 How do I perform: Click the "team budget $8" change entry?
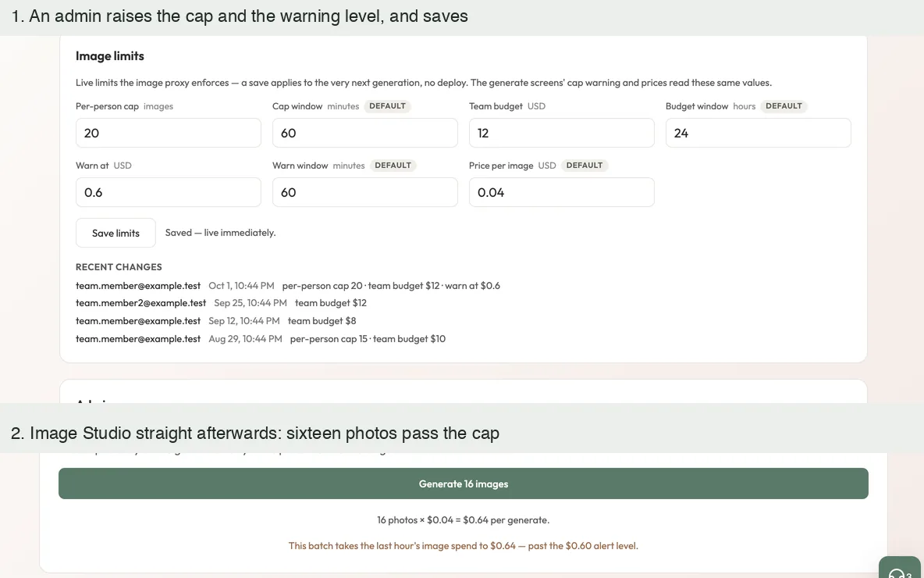(x=322, y=321)
